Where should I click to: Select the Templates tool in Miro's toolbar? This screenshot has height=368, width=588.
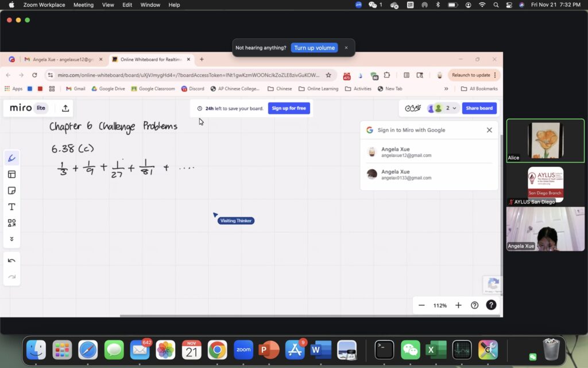(x=11, y=174)
